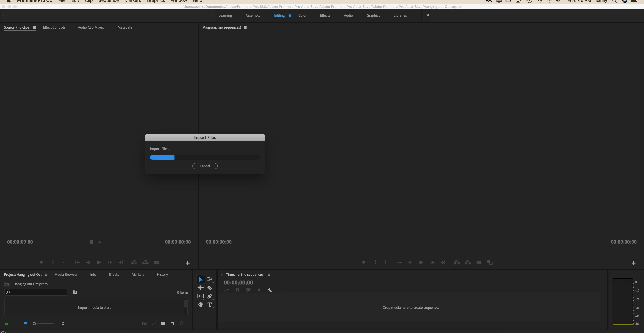644x333 pixels.
Task: Toggle project writable green lock
Action: tap(7, 324)
